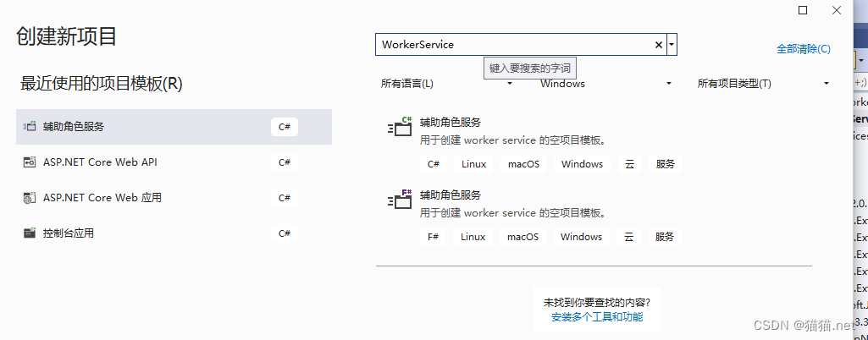Click the 辅助角色服务 icon in recent templates

click(x=30, y=127)
